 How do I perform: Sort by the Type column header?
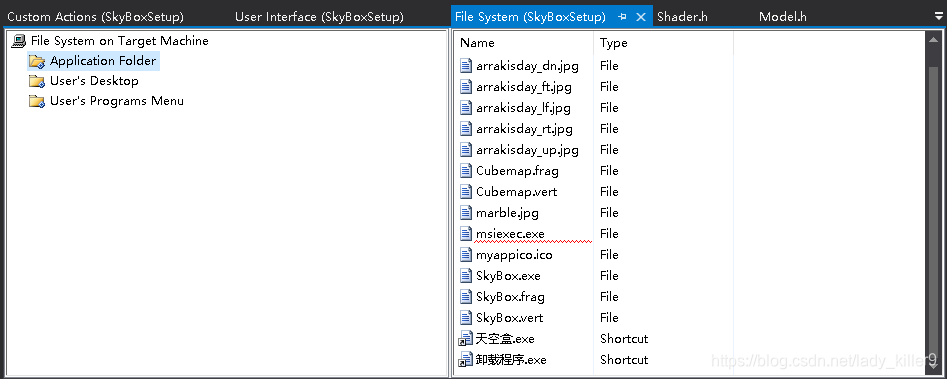click(x=614, y=43)
